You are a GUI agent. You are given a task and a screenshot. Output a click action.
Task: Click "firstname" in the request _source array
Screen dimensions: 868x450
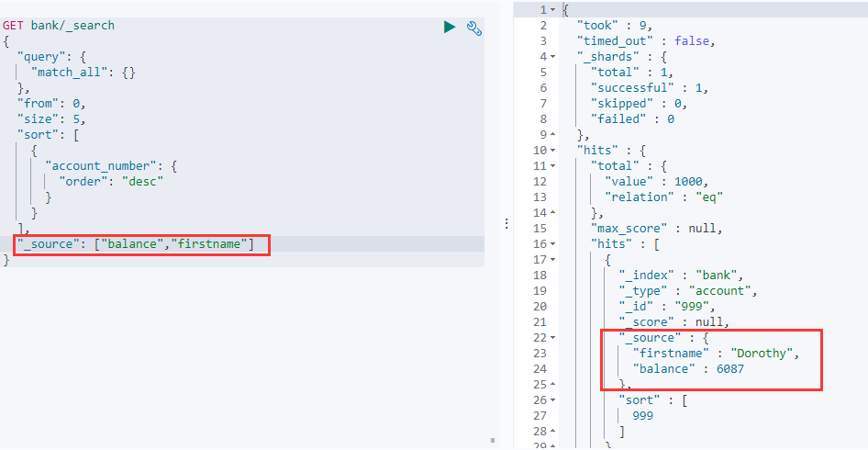coord(208,244)
